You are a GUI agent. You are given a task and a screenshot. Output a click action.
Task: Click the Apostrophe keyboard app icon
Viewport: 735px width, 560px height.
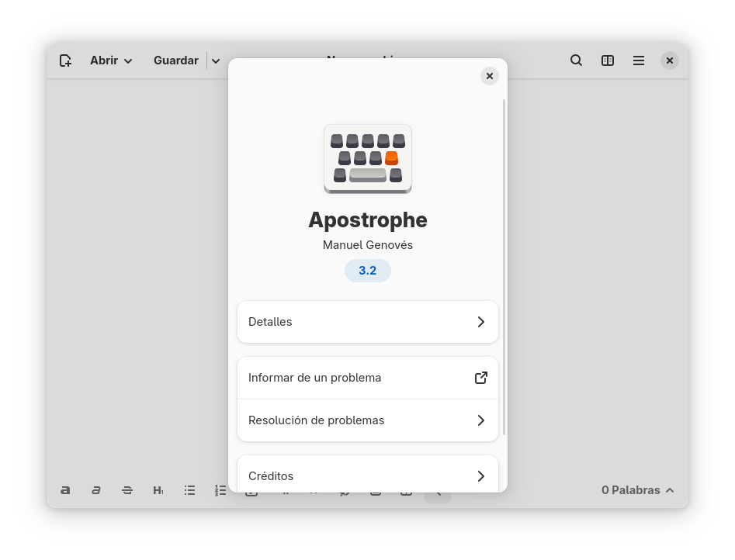pos(367,159)
